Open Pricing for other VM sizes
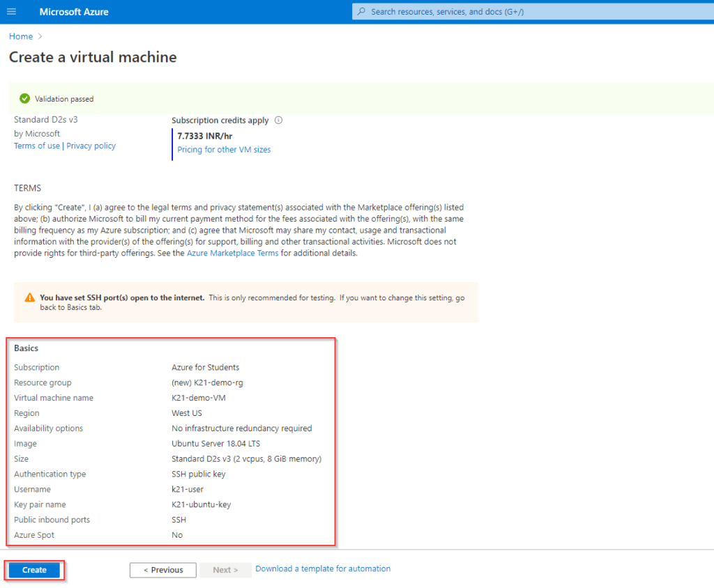 [x=224, y=149]
